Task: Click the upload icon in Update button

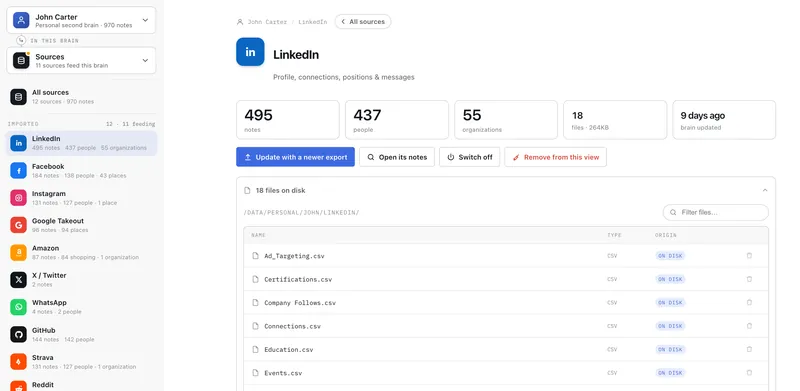Action: coord(248,157)
